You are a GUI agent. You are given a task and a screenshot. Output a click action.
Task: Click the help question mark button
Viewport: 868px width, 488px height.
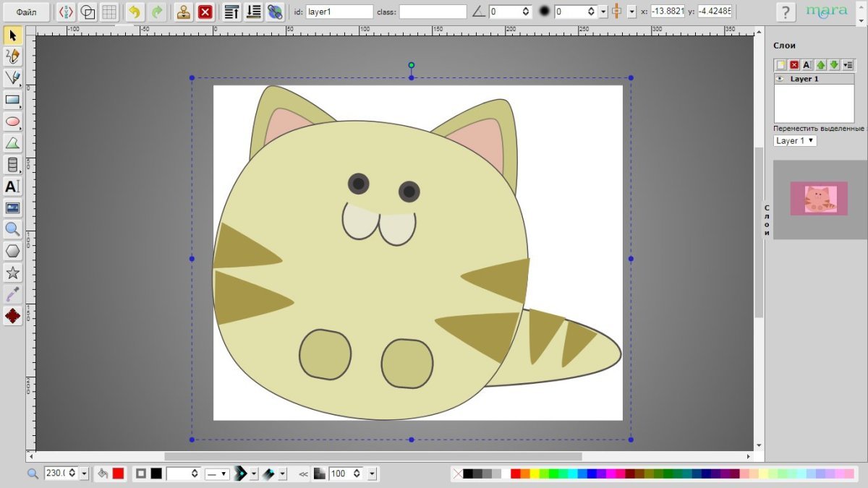coord(786,12)
